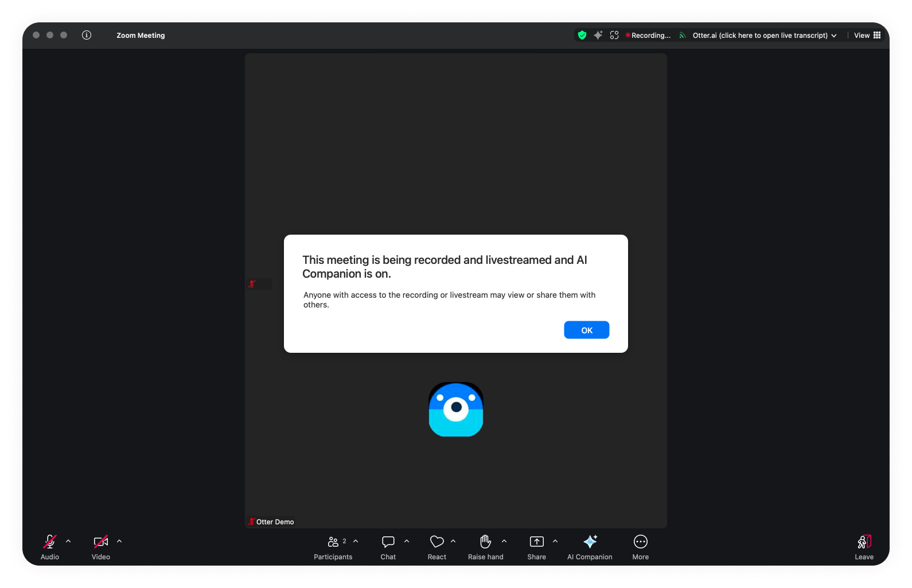This screenshot has width=912, height=588.
Task: Click the meeting info circle icon
Action: (x=87, y=35)
